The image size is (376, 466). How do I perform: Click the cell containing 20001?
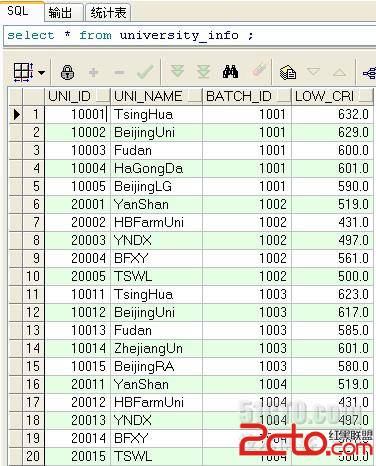(x=77, y=204)
